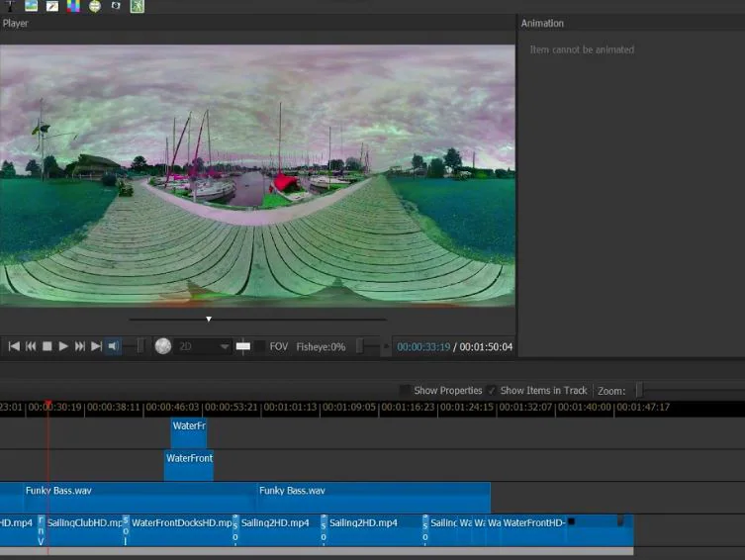Click the 00:01:09:05 ruler mark
Image resolution: width=745 pixels, height=560 pixels.
349,407
